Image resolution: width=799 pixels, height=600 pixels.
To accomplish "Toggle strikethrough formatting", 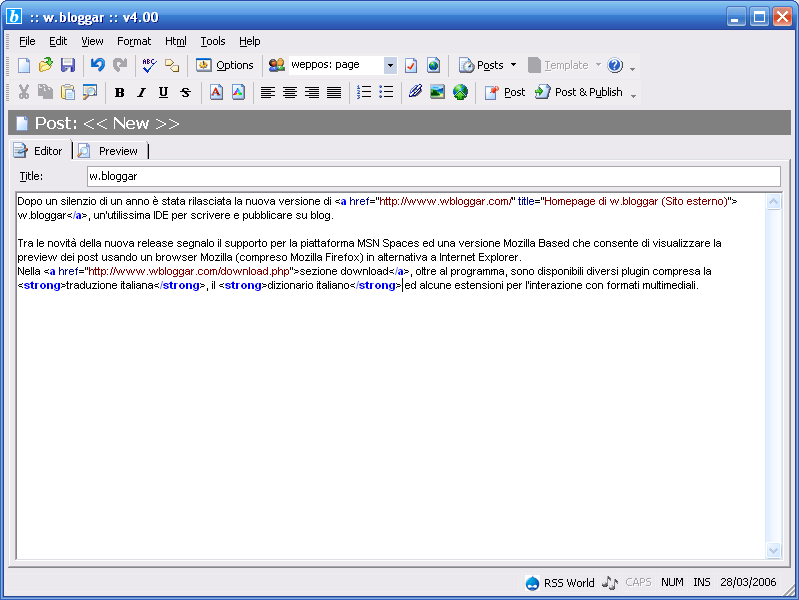I will click(x=185, y=92).
